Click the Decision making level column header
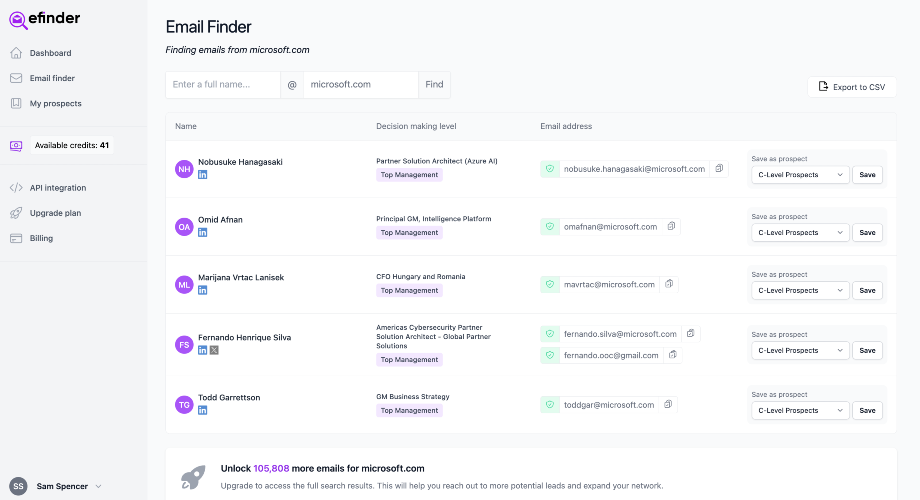920x500 pixels. click(x=416, y=126)
